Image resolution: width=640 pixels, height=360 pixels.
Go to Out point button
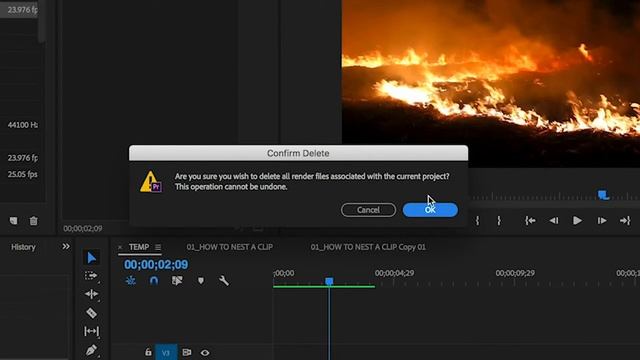click(625, 221)
